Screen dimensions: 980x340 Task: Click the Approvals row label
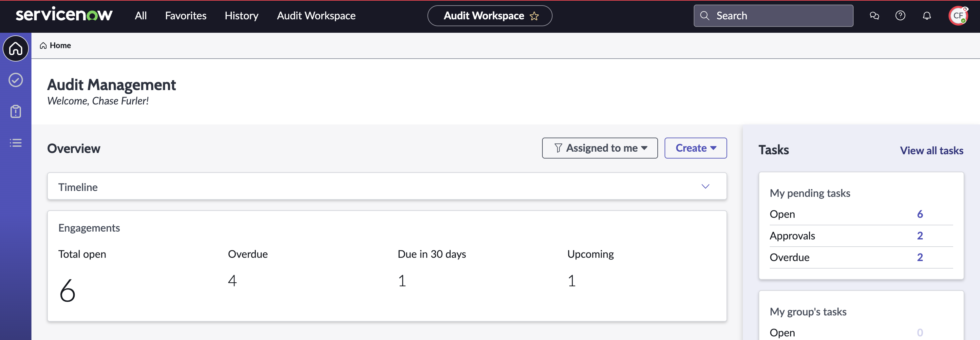792,236
